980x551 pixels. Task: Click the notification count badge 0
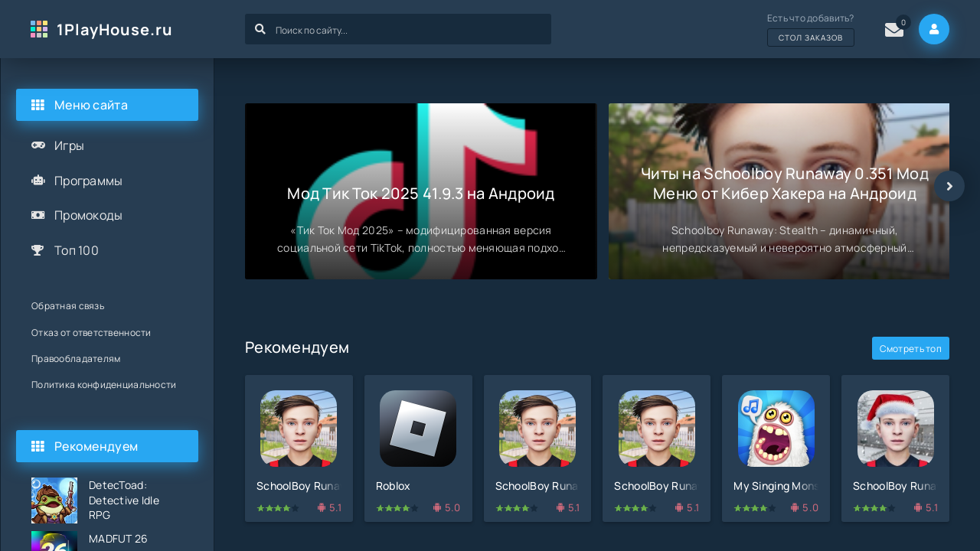tap(903, 22)
